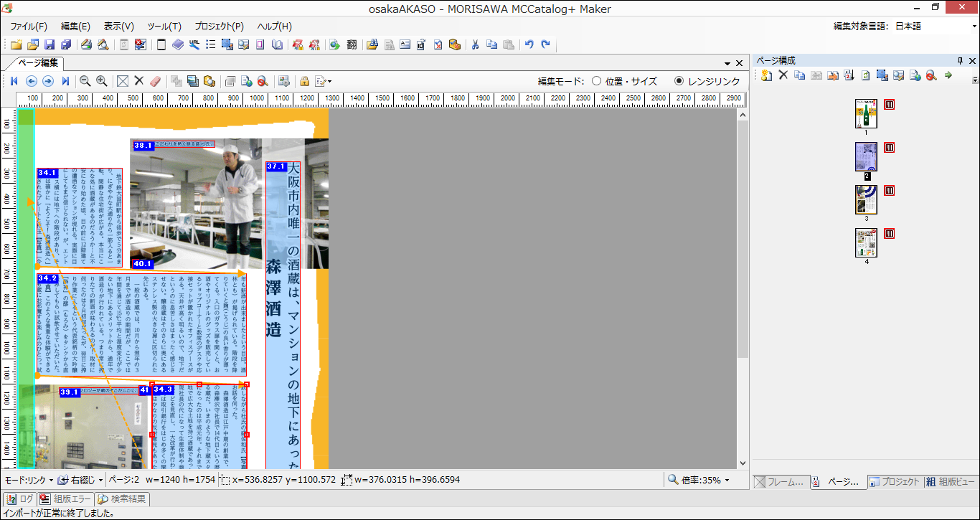This screenshot has width=980, height=520.
Task: Click the URL tool icon
Action: 194,44
